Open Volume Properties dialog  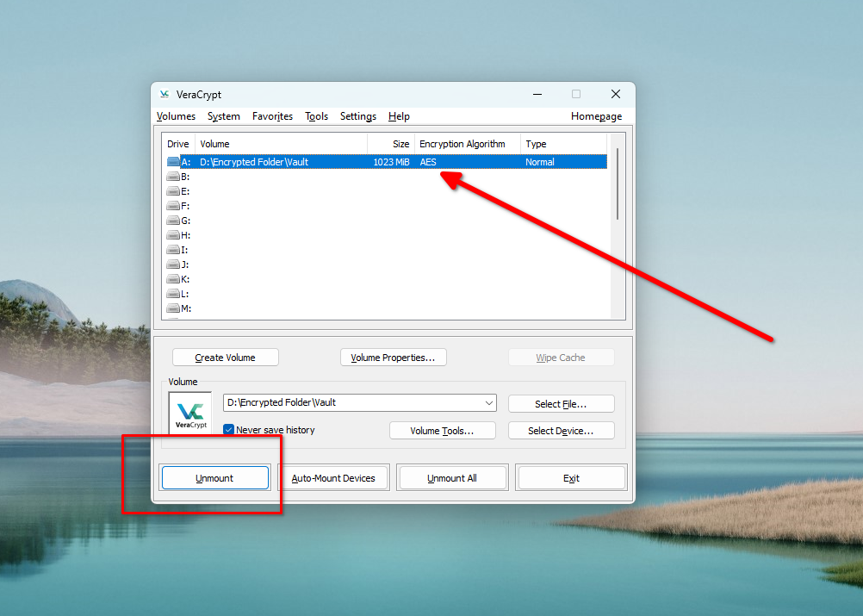(393, 358)
